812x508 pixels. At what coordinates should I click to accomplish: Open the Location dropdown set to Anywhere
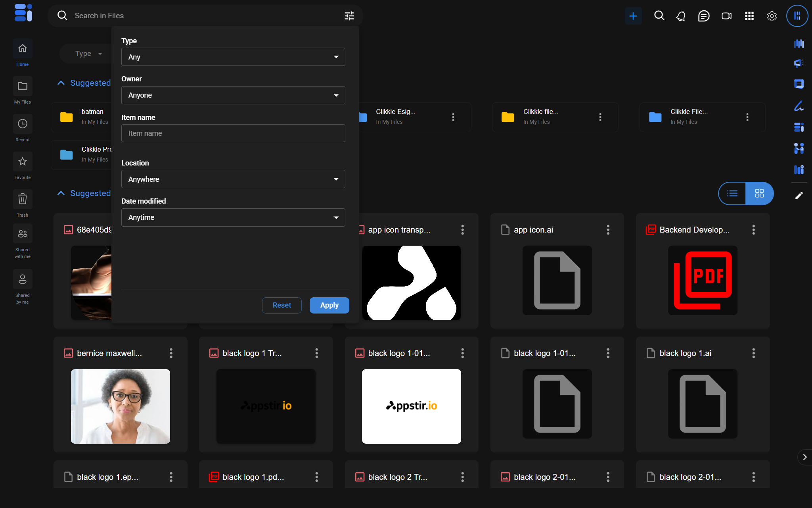[233, 179]
